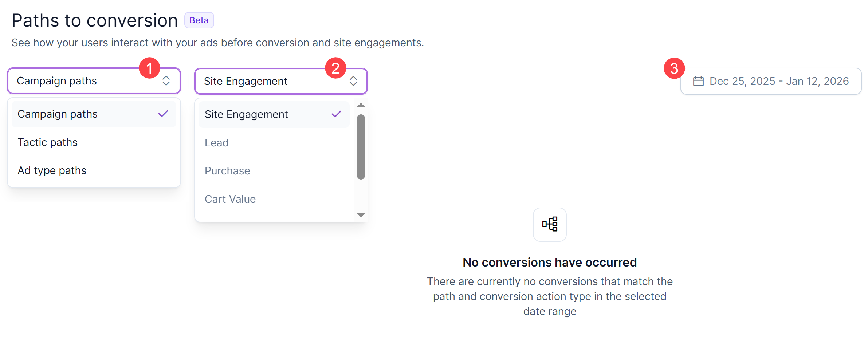Click the red number 1 callout badge
Viewport: 868px width, 339px height.
[149, 68]
